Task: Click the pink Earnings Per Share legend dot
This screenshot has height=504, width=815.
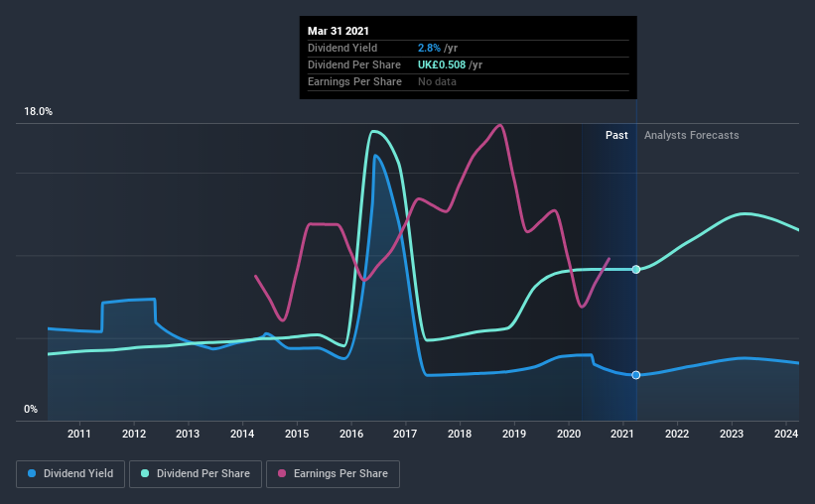Action: (282, 473)
